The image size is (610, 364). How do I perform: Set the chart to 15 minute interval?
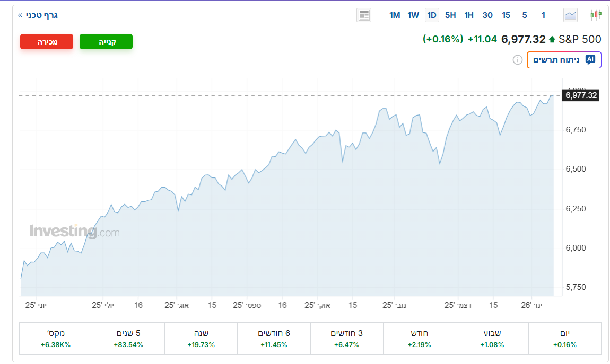506,15
